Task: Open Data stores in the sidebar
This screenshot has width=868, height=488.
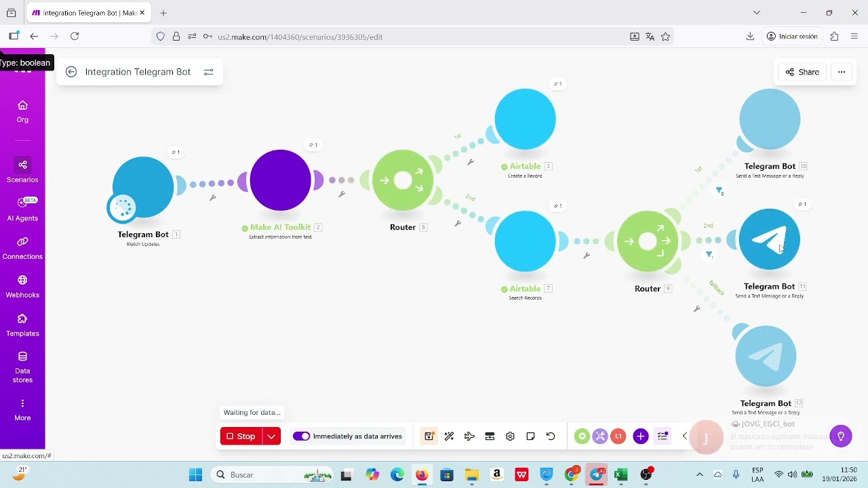Action: point(22,367)
